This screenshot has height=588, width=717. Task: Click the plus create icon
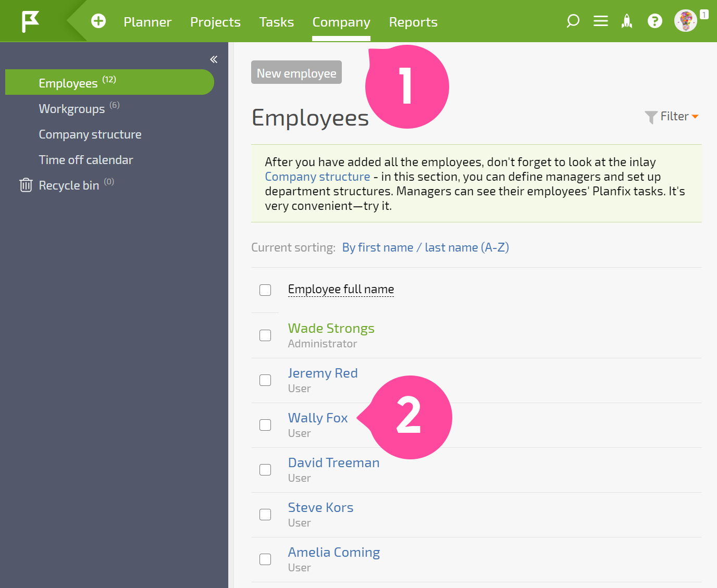[x=98, y=21]
